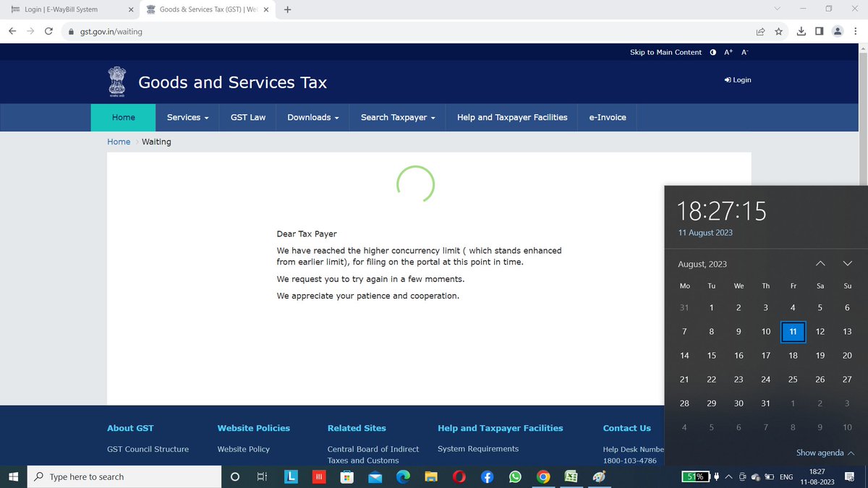Image resolution: width=868 pixels, height=488 pixels.
Task: Expand the Search Taxpayer dropdown
Action: pyautogui.click(x=398, y=117)
